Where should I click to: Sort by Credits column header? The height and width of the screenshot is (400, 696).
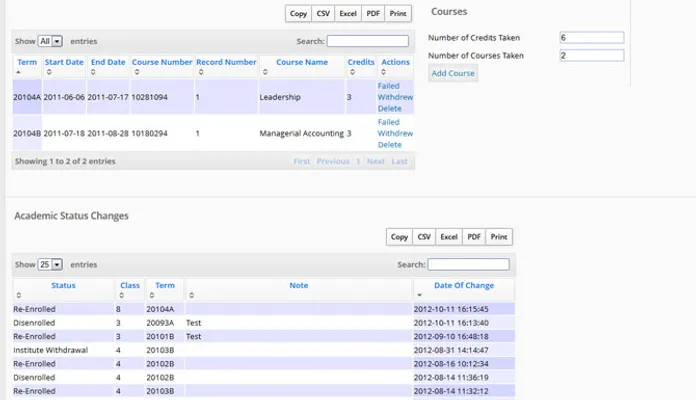coord(361,62)
